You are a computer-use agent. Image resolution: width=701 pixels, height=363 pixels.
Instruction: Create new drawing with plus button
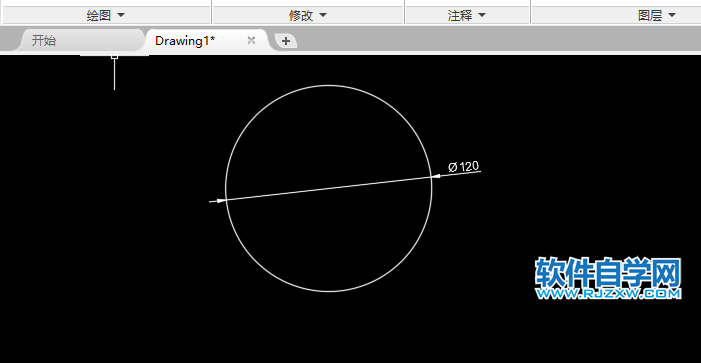coord(286,41)
